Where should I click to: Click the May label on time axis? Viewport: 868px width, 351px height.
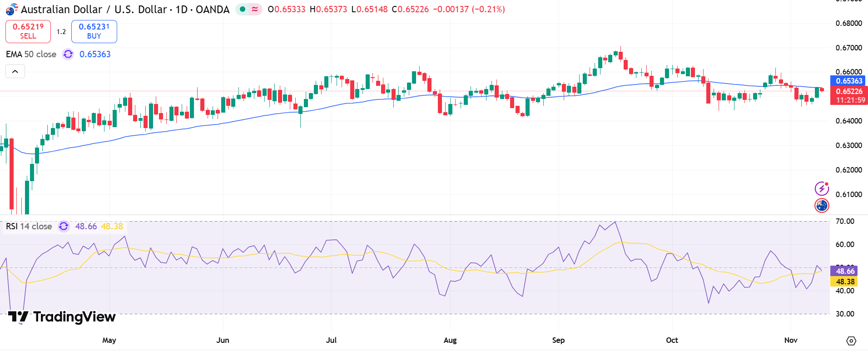(x=109, y=340)
